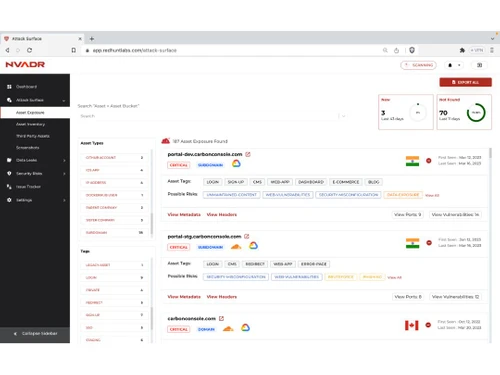Open the Dashboard icon in sidebar

point(9,87)
